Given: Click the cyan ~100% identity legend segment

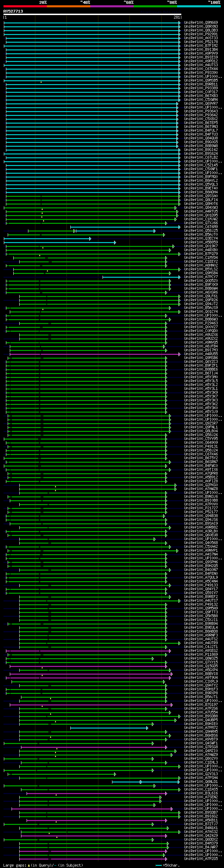Looking at the screenshot, I should [x=198, y=6].
